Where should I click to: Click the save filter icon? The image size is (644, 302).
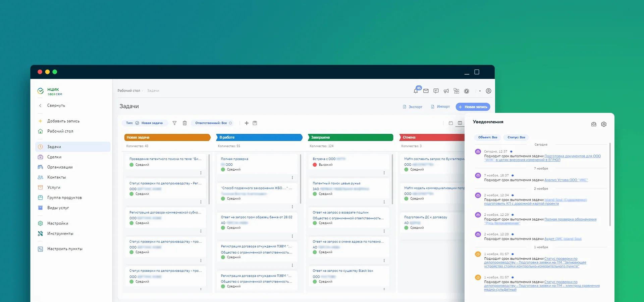coord(255,123)
